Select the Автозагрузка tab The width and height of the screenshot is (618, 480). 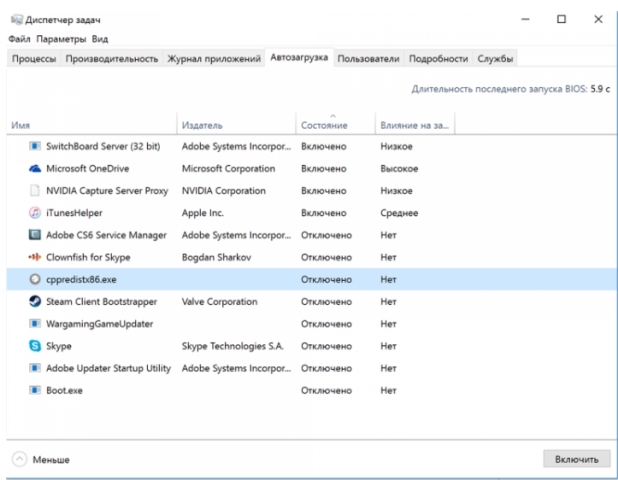point(299,58)
